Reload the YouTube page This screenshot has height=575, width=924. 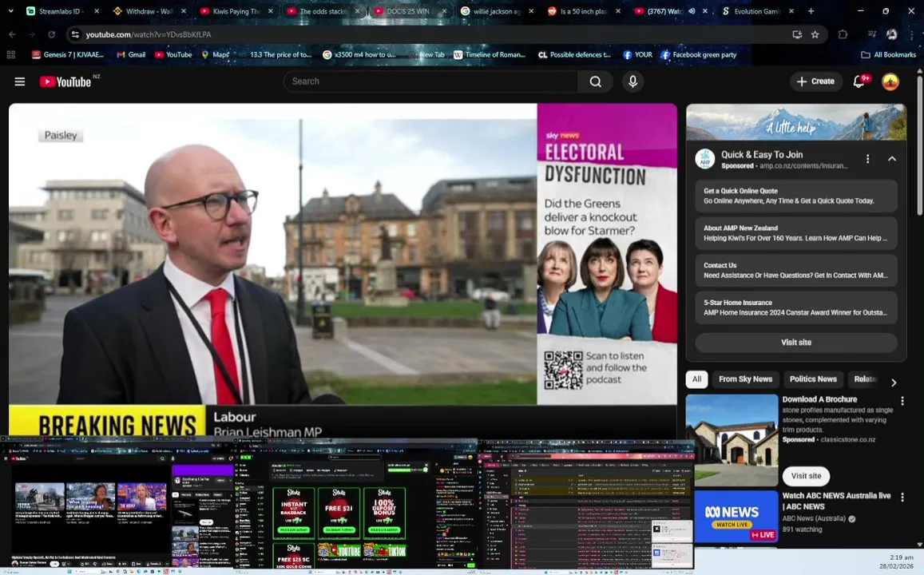coord(51,35)
